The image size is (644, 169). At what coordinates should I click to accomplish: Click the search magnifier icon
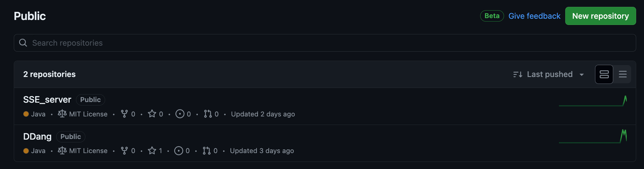tap(23, 43)
